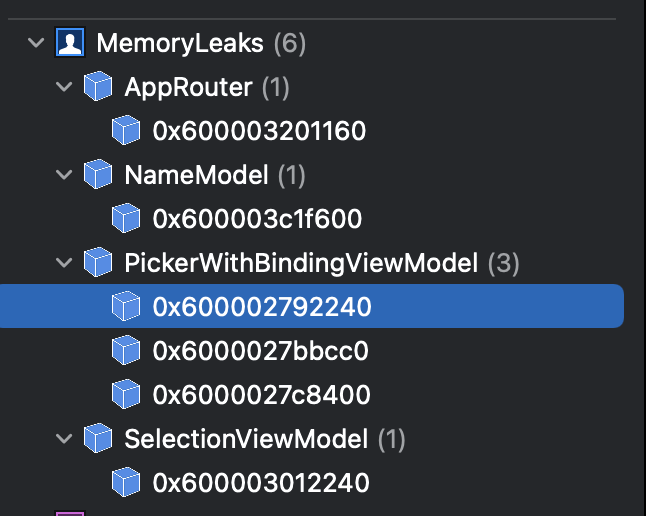The height and width of the screenshot is (516, 646).
Task: Select highlighted instance 0x600002792240
Action: click(262, 307)
